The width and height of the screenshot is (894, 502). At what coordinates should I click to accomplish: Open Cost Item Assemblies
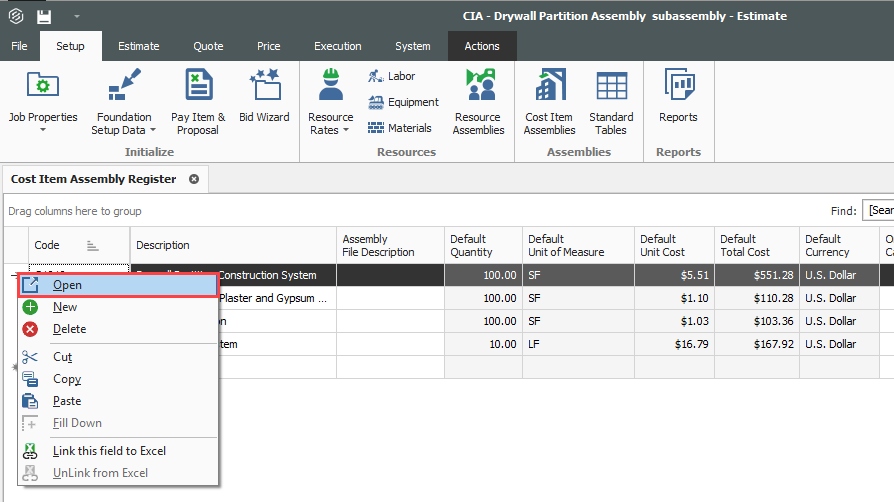(549, 100)
